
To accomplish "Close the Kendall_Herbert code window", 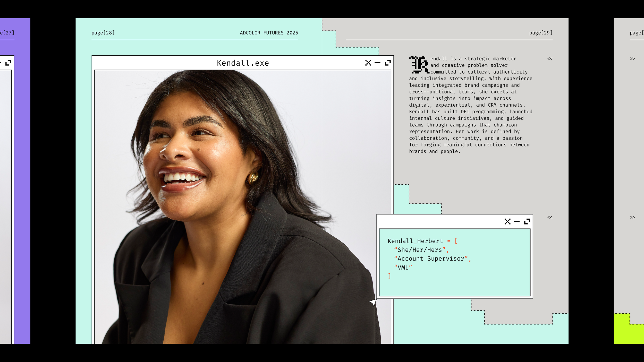I will [x=507, y=221].
